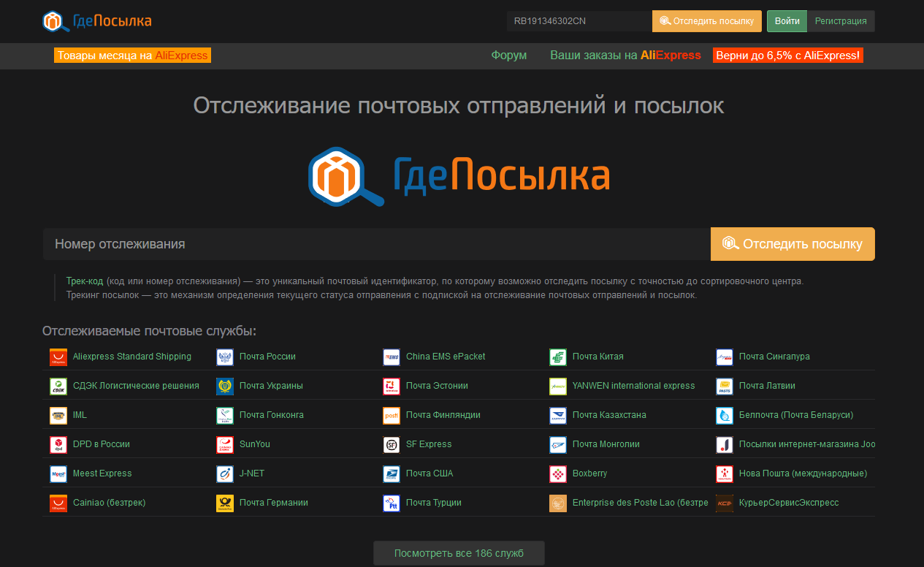This screenshot has height=567, width=924.
Task: Click the Почта Сингапура carrier icon
Action: pos(725,357)
